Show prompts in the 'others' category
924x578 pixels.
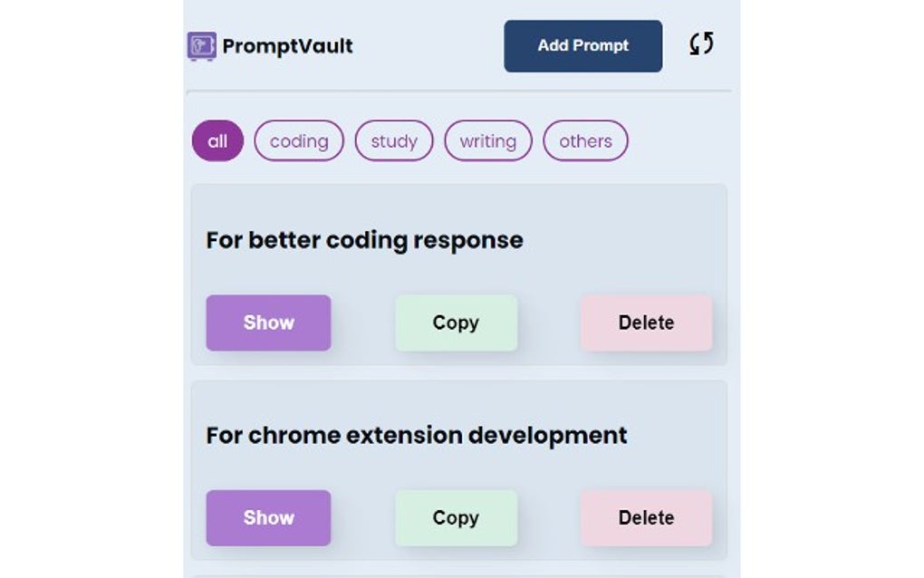pyautogui.click(x=585, y=141)
